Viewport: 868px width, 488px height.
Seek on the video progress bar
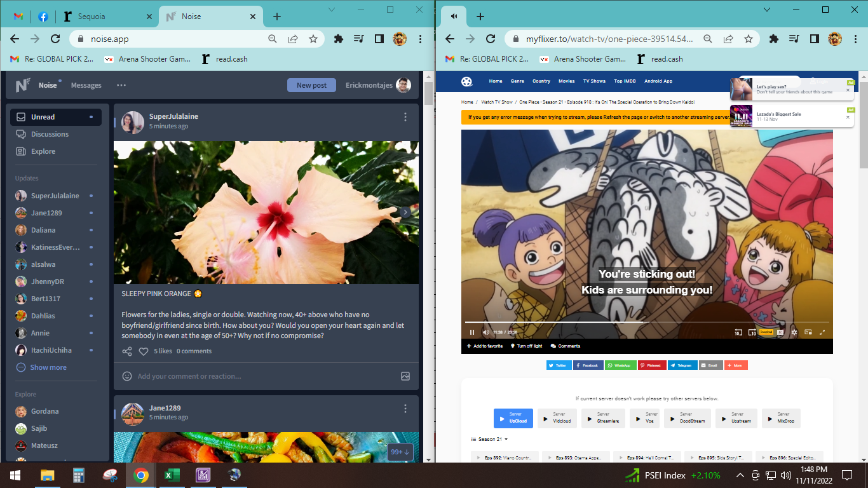(647, 323)
